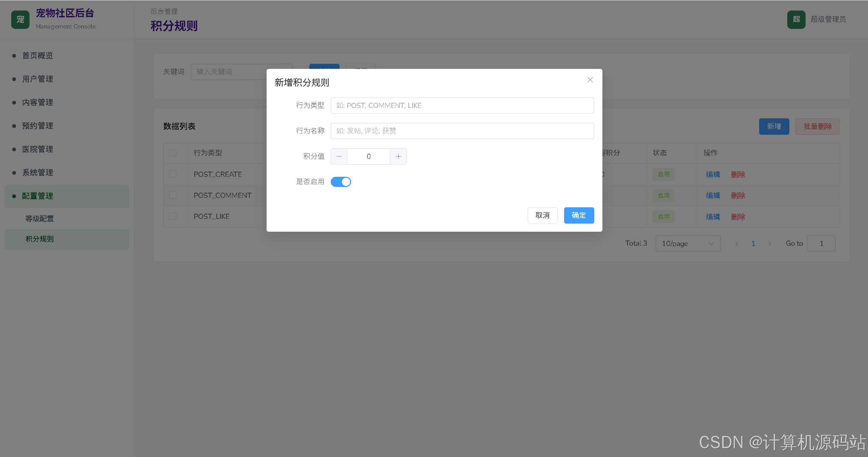Open 系统管理 in the sidebar
This screenshot has height=457, width=868.
[x=67, y=173]
